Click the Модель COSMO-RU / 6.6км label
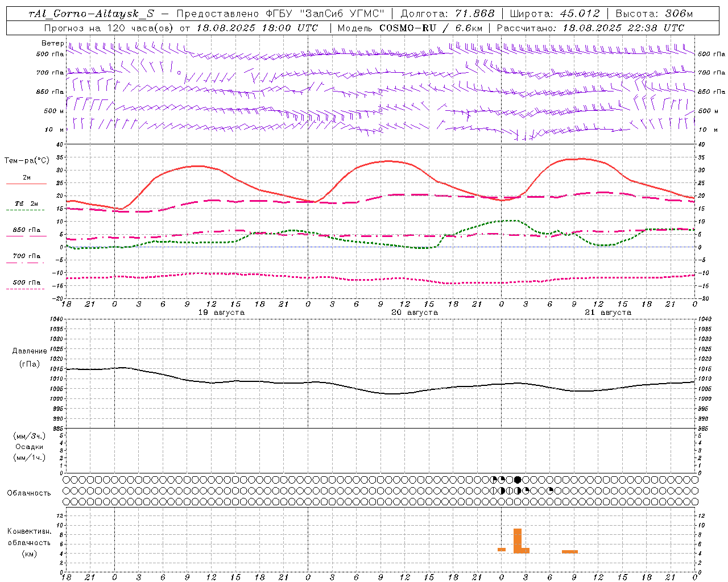 click(409, 28)
